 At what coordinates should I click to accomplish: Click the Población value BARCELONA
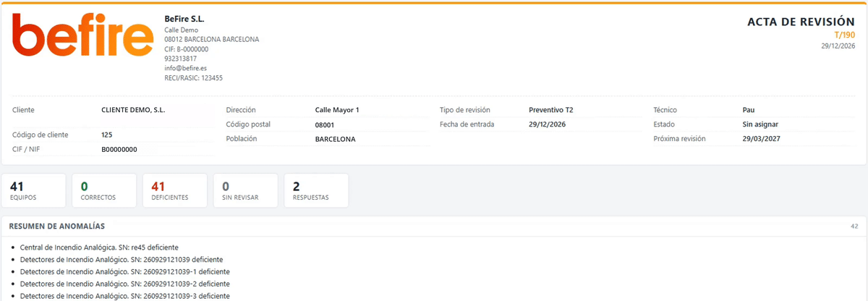tap(336, 139)
